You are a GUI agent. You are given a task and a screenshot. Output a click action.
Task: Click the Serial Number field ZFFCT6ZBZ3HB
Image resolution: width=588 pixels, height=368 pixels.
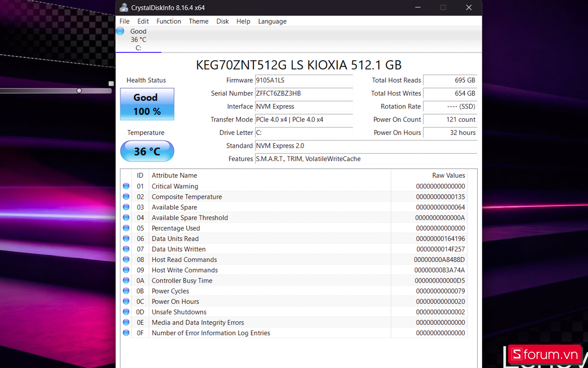[304, 93]
